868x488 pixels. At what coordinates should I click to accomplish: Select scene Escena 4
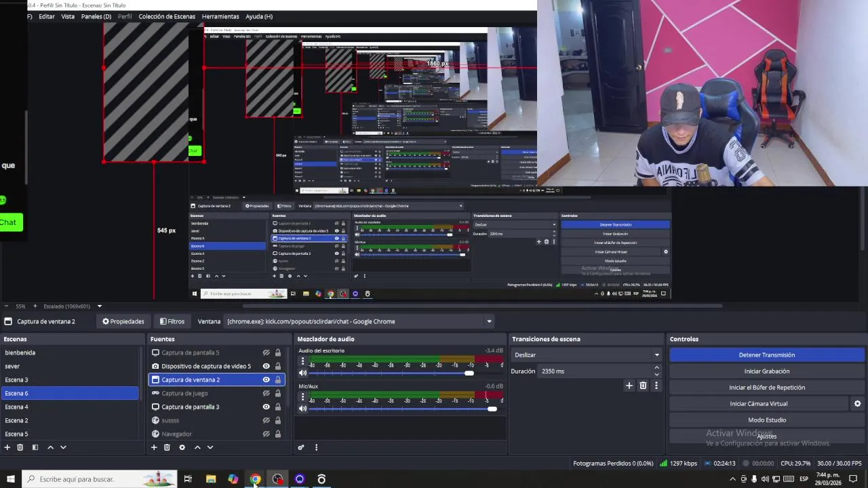click(x=70, y=407)
